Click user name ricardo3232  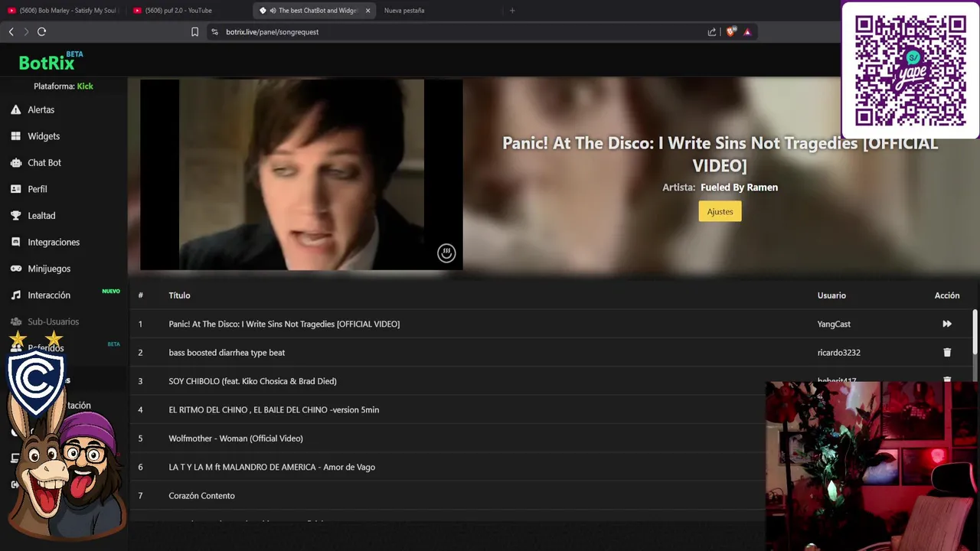point(839,353)
